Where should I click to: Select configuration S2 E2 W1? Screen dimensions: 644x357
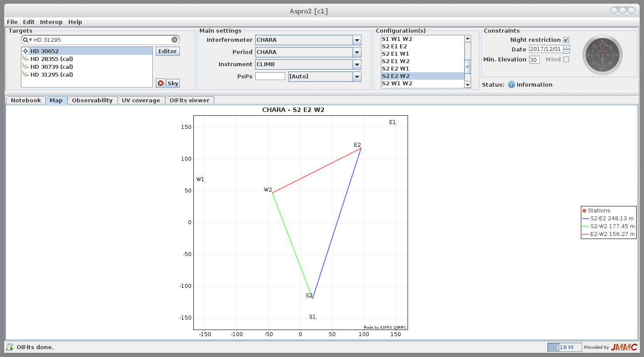(423, 68)
